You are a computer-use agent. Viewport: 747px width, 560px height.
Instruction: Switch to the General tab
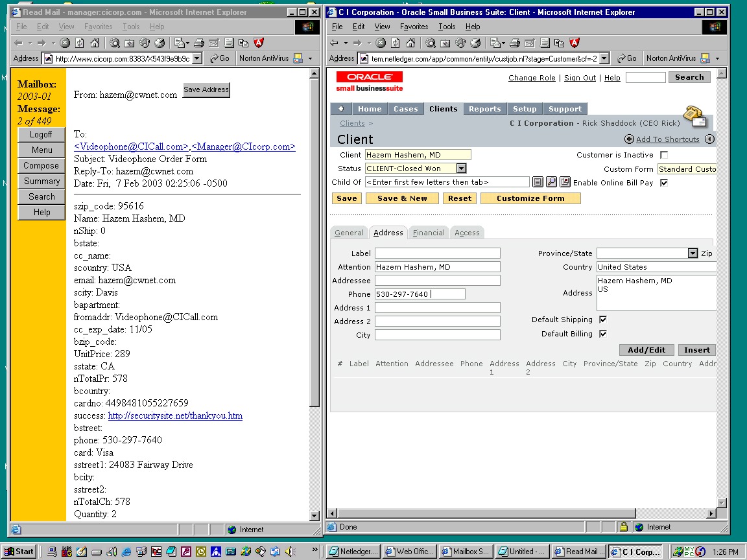(x=349, y=233)
